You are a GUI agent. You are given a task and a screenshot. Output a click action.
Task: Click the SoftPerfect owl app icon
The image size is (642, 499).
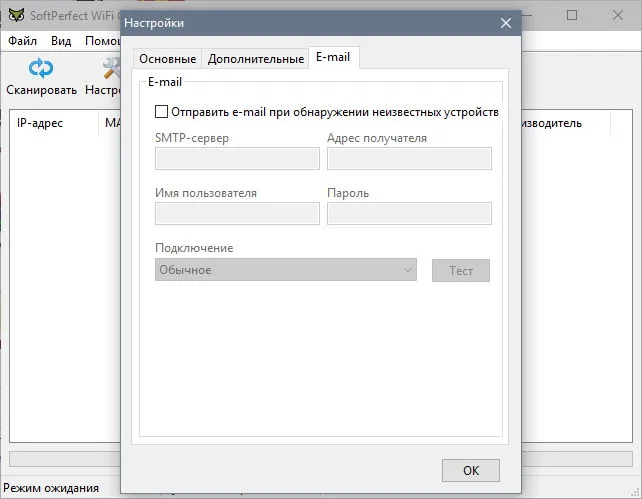click(16, 16)
